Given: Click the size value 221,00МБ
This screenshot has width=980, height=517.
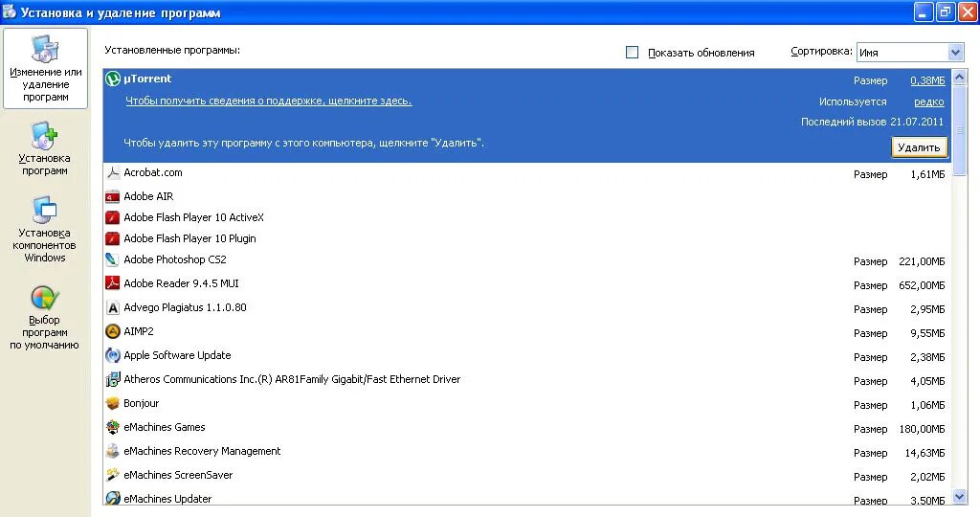Looking at the screenshot, I should coord(922,261).
